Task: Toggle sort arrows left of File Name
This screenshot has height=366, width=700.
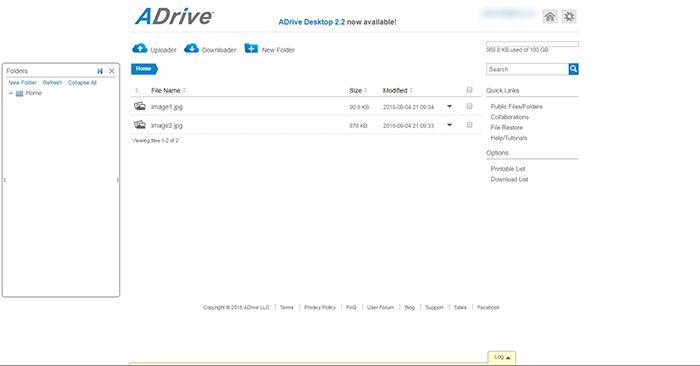Action: click(x=137, y=91)
